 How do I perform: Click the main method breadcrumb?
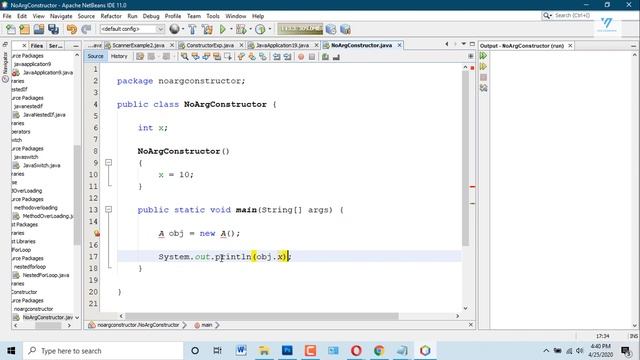tap(207, 325)
